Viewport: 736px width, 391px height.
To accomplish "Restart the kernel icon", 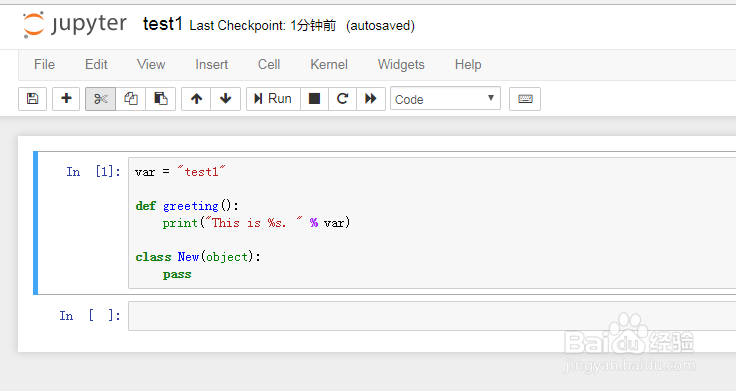I will point(343,99).
